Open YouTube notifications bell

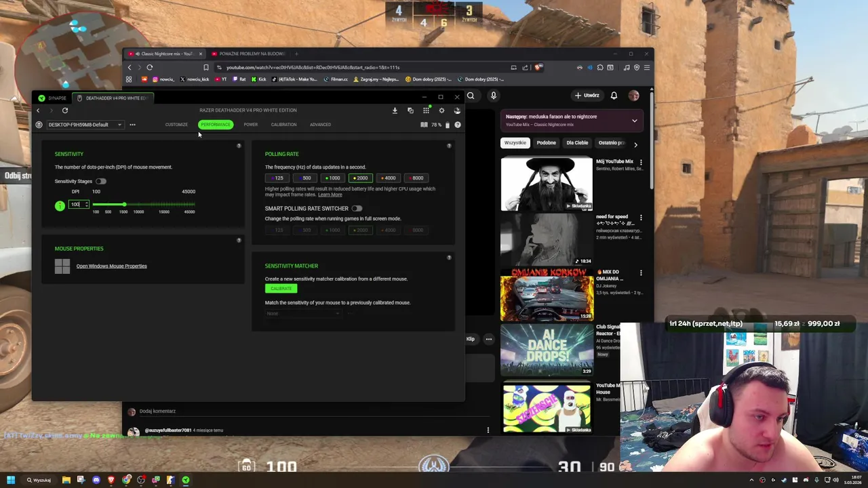point(614,96)
